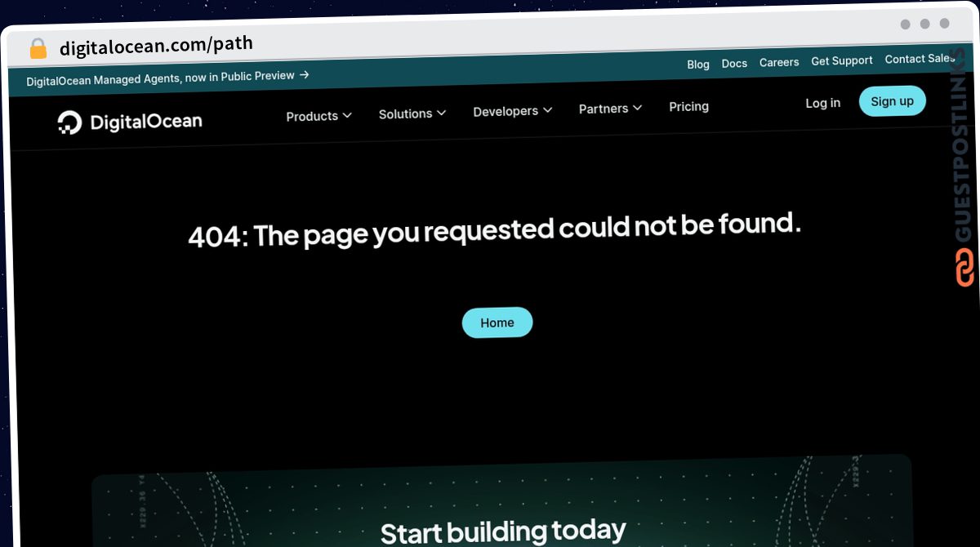Click the Home button
The image size is (980, 547).
tap(497, 322)
